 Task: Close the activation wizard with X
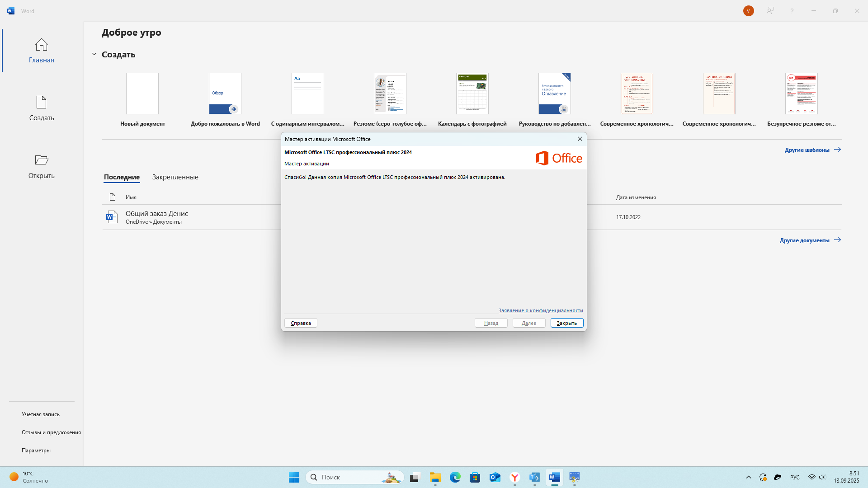click(x=580, y=139)
